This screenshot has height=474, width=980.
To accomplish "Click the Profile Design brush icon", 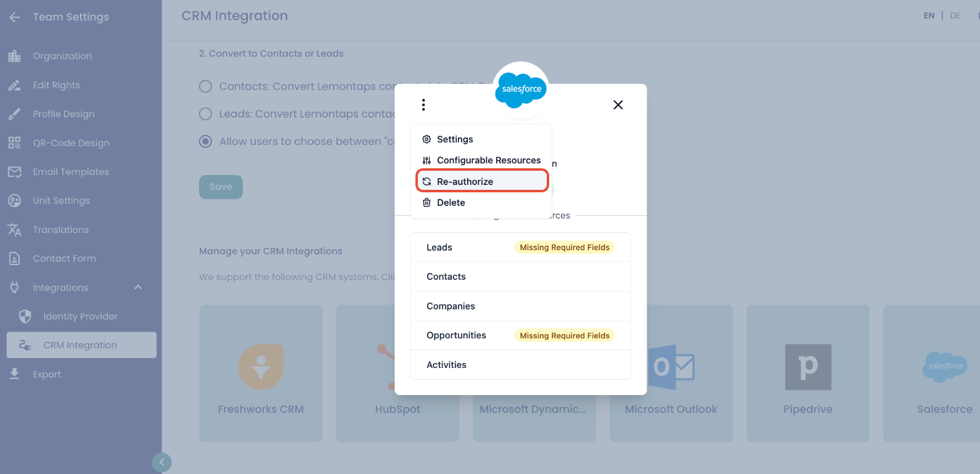I will click(x=15, y=114).
